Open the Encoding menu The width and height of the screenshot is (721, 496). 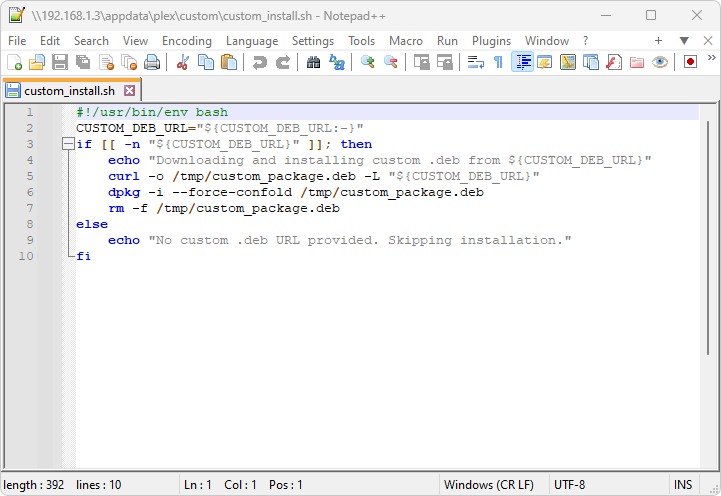[x=187, y=41]
